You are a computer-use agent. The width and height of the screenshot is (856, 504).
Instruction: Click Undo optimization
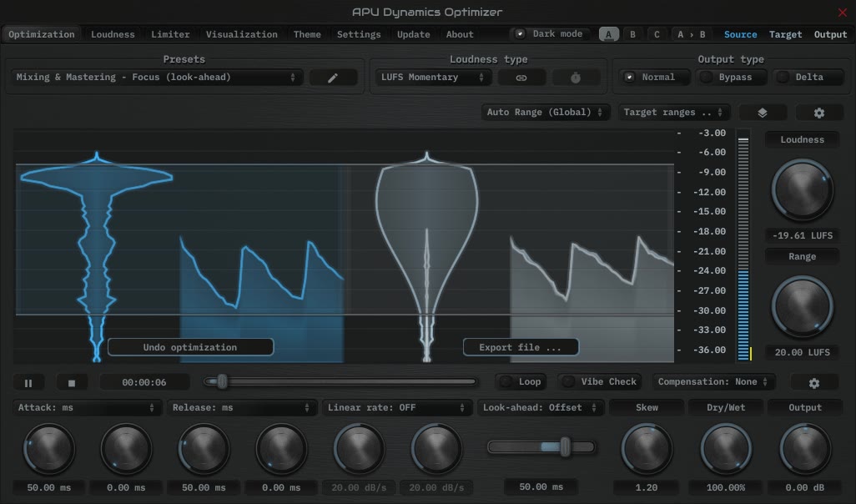tap(190, 347)
